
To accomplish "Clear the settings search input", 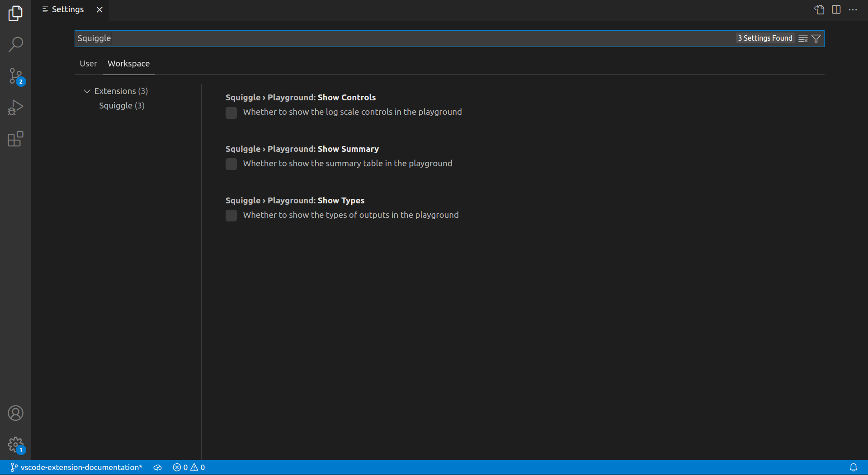I will (x=803, y=38).
